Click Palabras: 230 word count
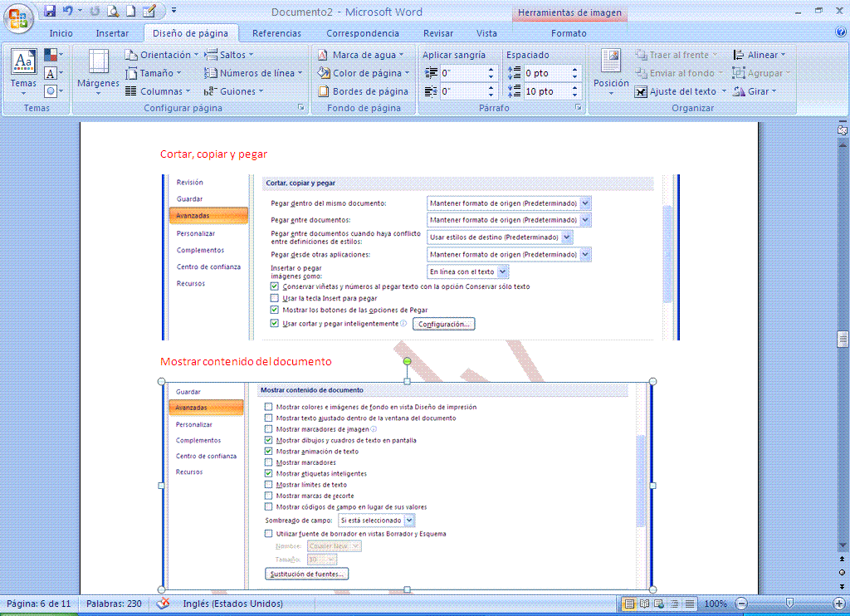Viewport: 850px width, 616px height. (114, 604)
